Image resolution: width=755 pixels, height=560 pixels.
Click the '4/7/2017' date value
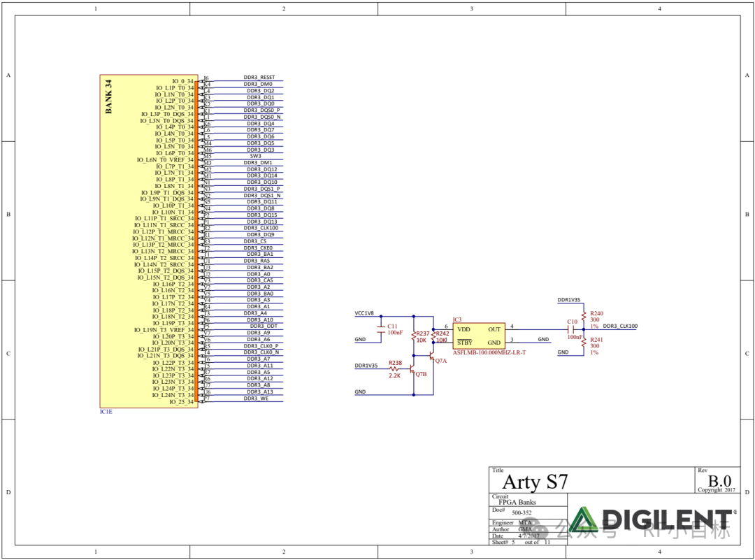click(528, 536)
